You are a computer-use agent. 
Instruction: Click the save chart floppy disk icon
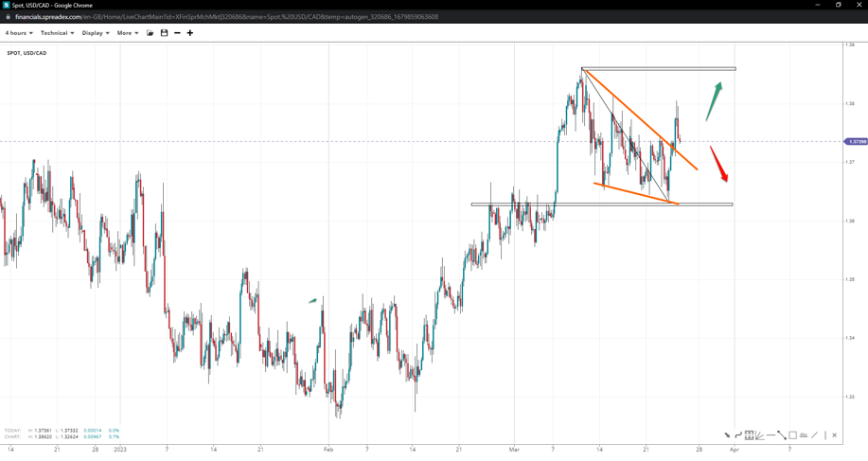point(164,33)
